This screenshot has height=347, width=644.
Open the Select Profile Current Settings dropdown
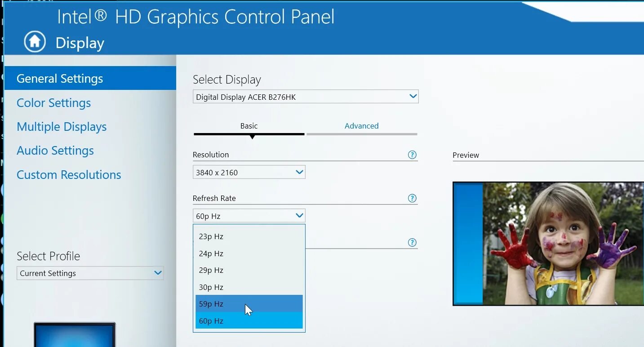pos(90,273)
